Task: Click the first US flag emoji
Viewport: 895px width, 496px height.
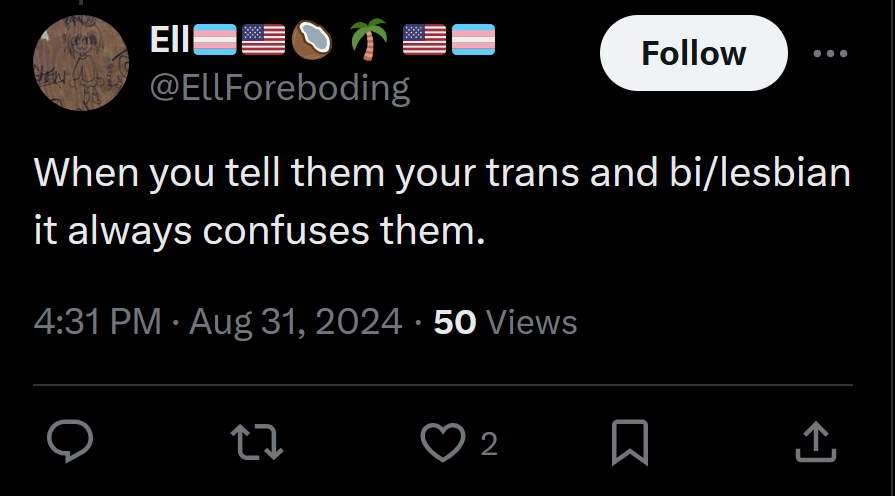Action: pyautogui.click(x=262, y=42)
